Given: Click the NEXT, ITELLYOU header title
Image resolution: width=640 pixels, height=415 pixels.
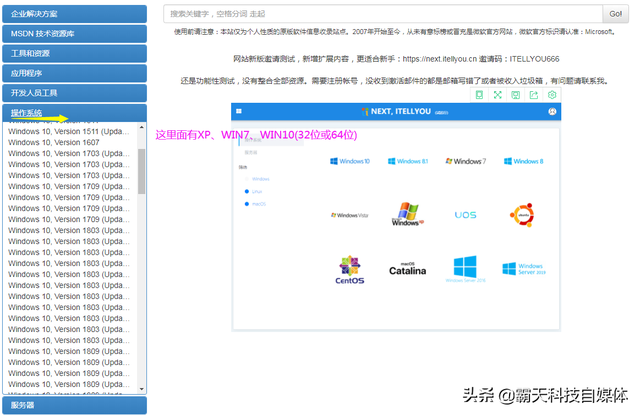Looking at the screenshot, I should pyautogui.click(x=400, y=111).
